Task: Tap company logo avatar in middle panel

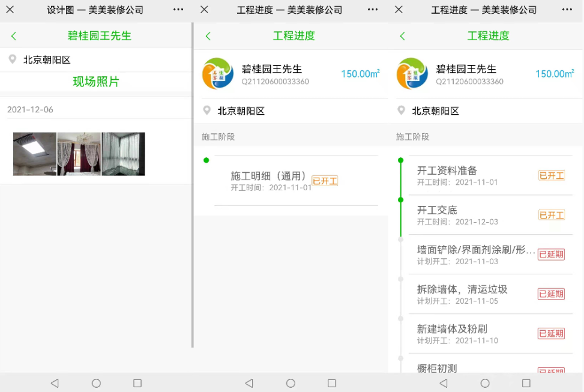Action: 217,74
